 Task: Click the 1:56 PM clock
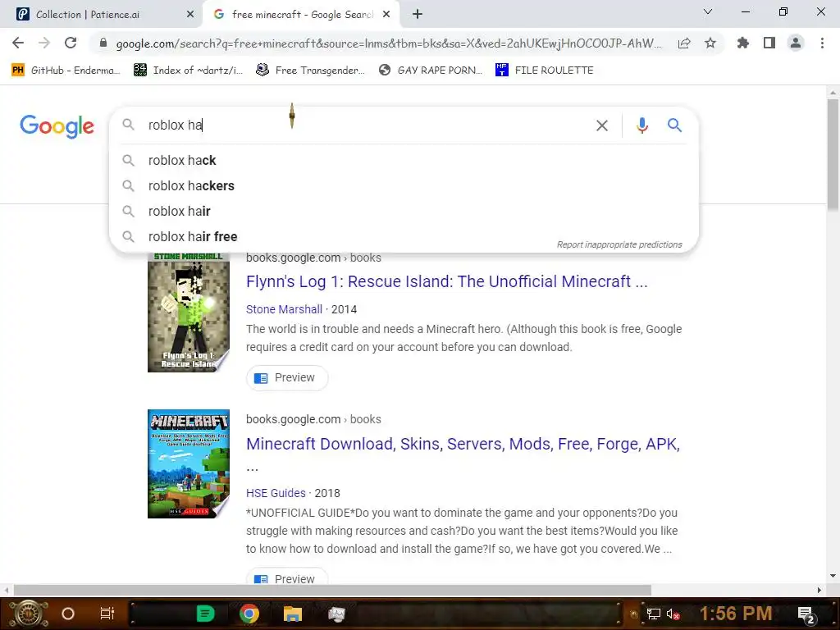(736, 614)
